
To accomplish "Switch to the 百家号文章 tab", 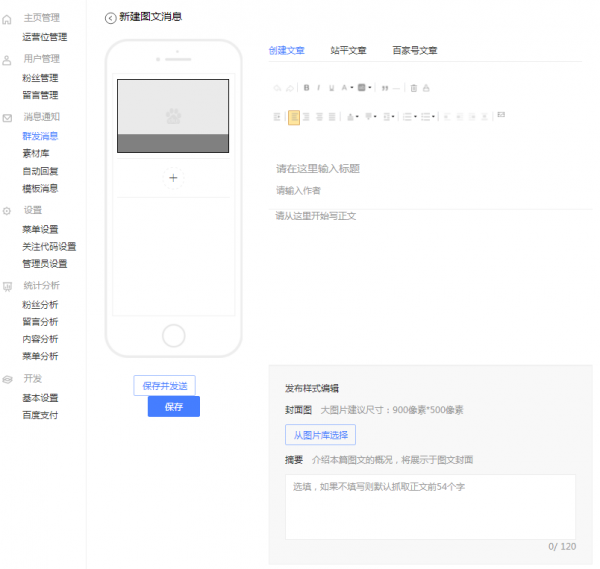I will tap(414, 50).
